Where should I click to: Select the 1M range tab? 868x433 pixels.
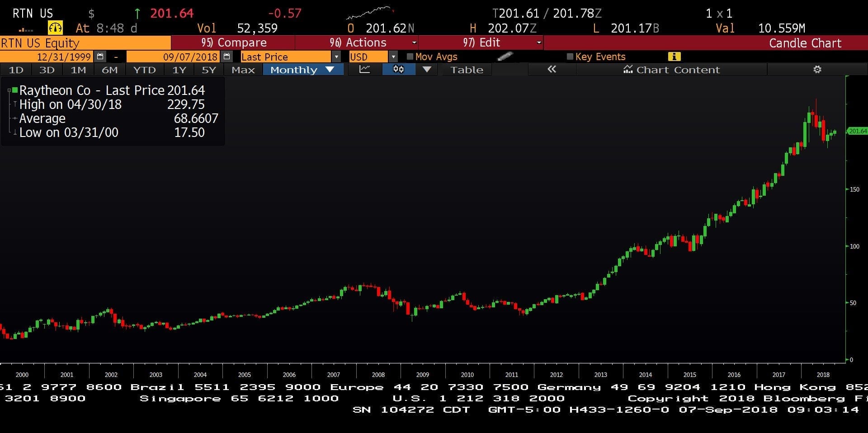click(78, 70)
